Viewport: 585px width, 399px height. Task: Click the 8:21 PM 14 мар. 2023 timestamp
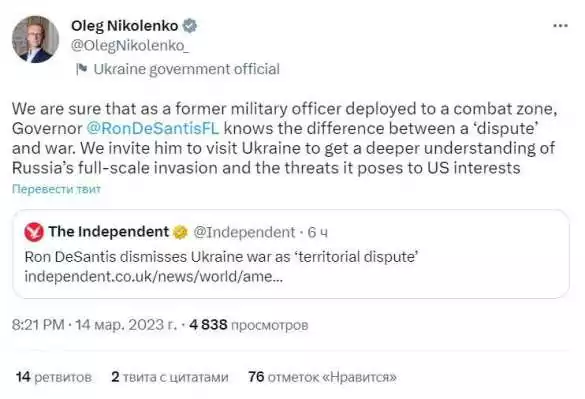click(94, 325)
